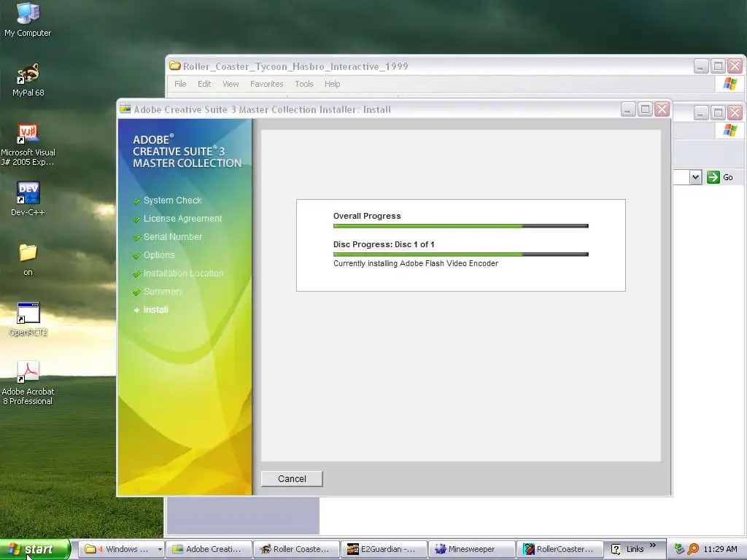This screenshot has width=747, height=560.
Task: Select Serial Number step in sidebar
Action: (172, 237)
